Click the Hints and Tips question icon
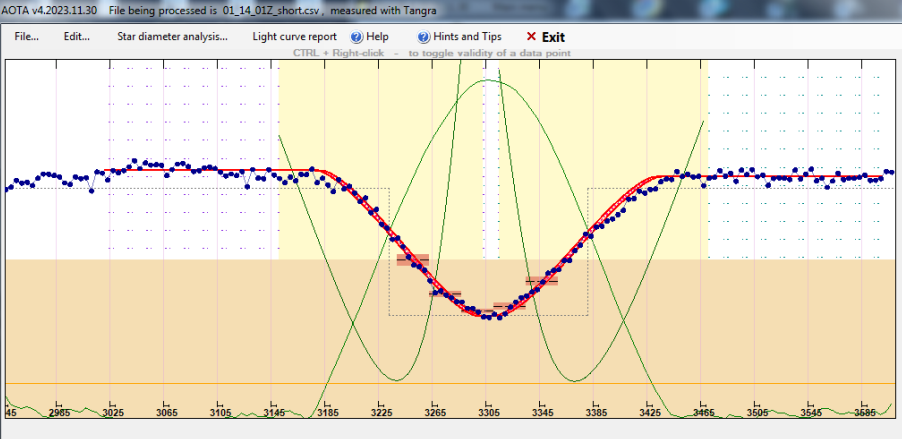 [423, 37]
